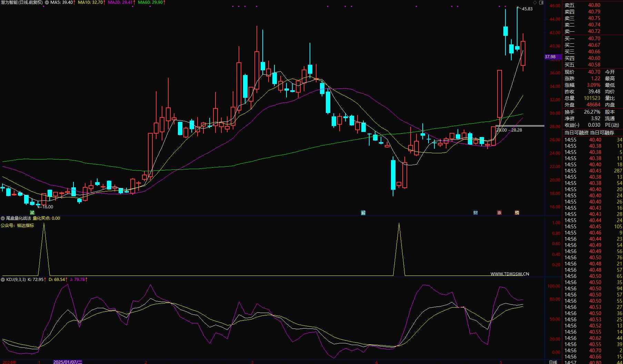Image resolution: width=623 pixels, height=364 pixels.
Task: Click the 今开 label
Action: point(610,72)
